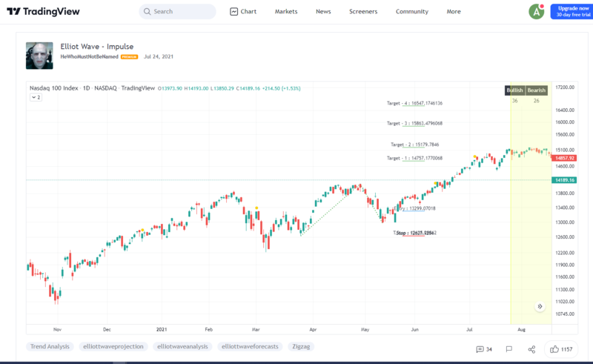Expand the More menu

pos(453,12)
